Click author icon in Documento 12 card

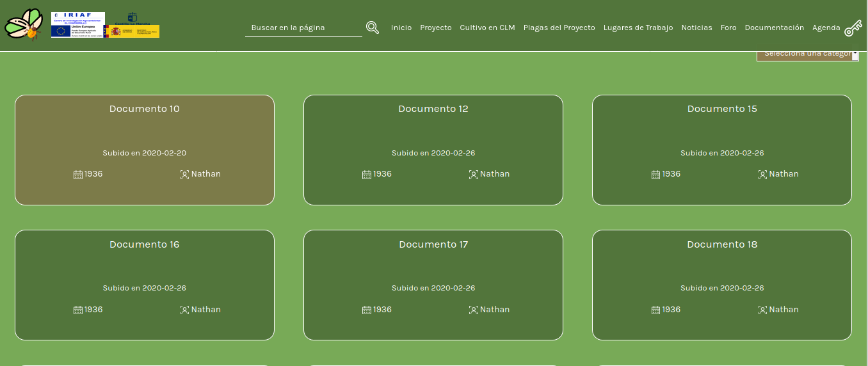[x=474, y=174]
